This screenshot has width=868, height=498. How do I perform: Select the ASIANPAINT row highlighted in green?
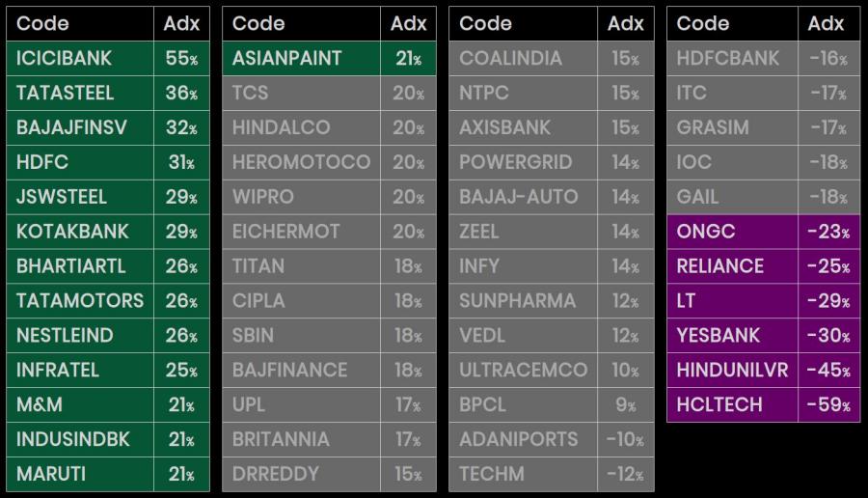pyautogui.click(x=329, y=58)
